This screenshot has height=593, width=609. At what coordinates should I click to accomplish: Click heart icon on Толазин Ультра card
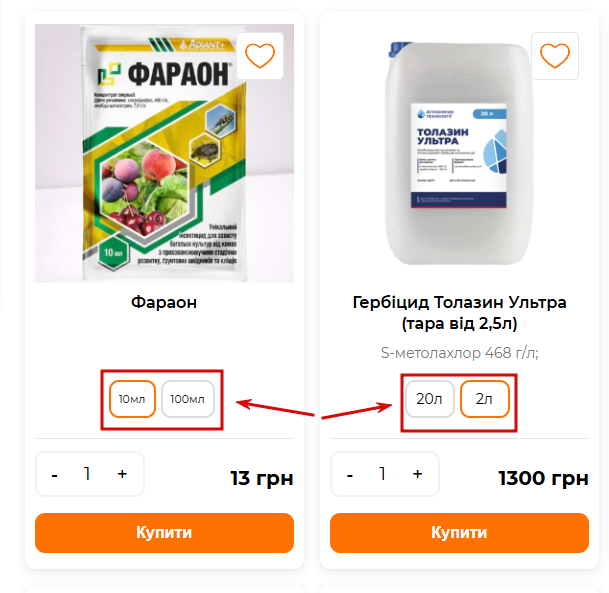[555, 56]
